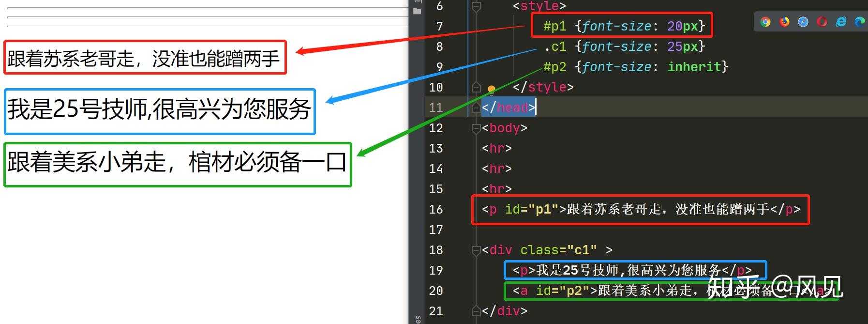Click the <hr> tag on line 13
This screenshot has width=868, height=324.
point(497,148)
